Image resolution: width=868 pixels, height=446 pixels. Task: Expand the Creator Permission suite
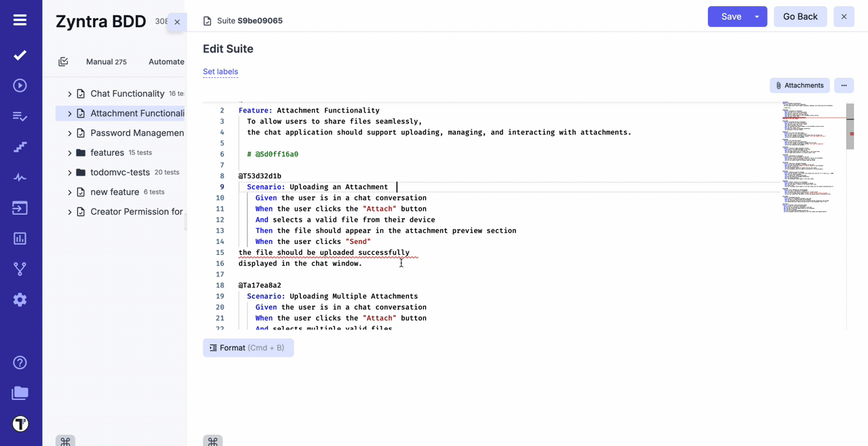tap(69, 212)
